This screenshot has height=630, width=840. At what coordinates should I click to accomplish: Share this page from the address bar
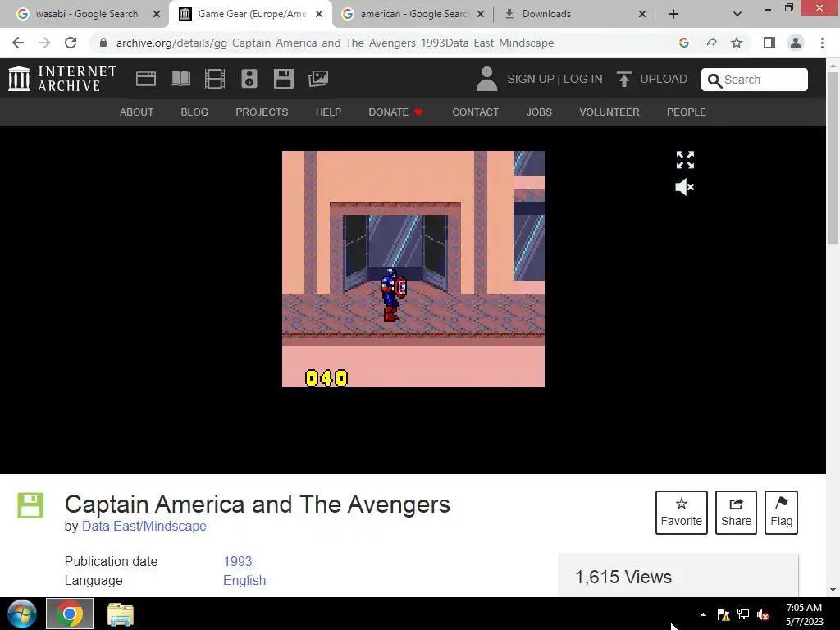click(710, 43)
